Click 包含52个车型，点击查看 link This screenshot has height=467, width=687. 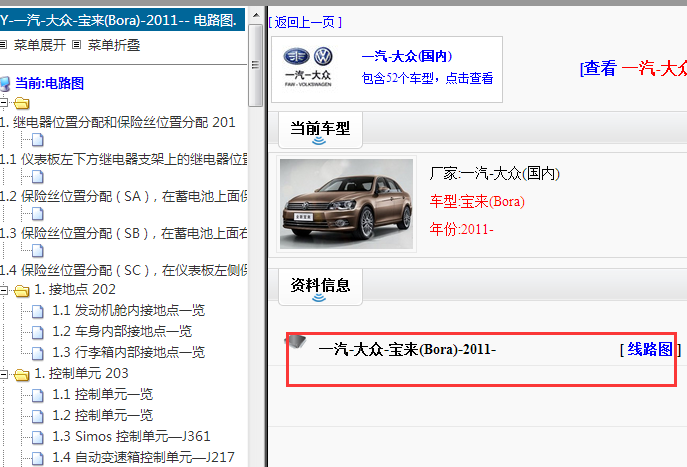[x=427, y=78]
